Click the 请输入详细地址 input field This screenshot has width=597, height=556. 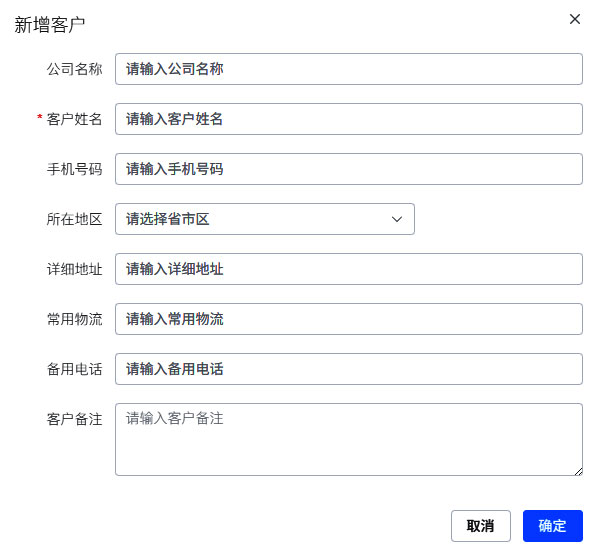pyautogui.click(x=349, y=269)
